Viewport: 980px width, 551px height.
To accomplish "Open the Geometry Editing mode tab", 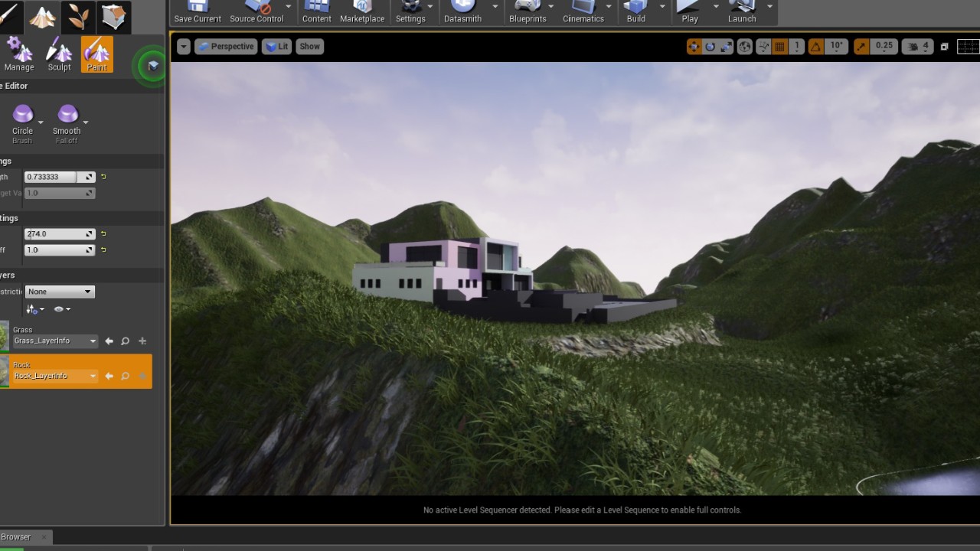I will (113, 16).
